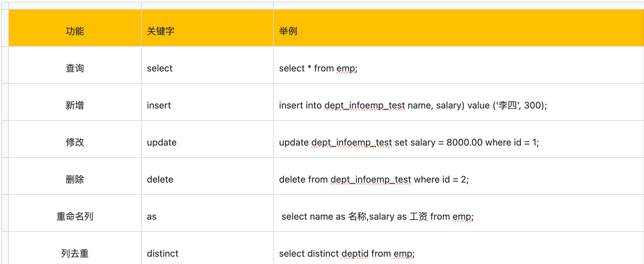The width and height of the screenshot is (644, 264).
Task: Select the 删除 function cell
Action: (x=75, y=179)
